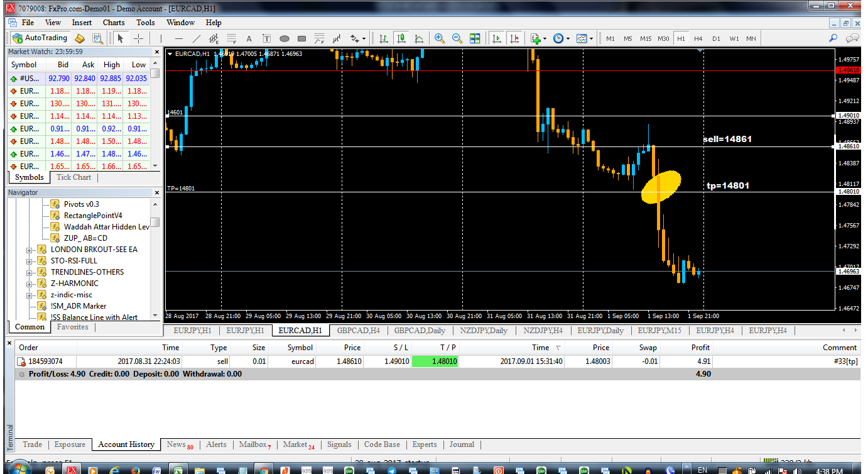This screenshot has width=868, height=474.
Task: Click the yellow ellipse on chart
Action: 661,187
